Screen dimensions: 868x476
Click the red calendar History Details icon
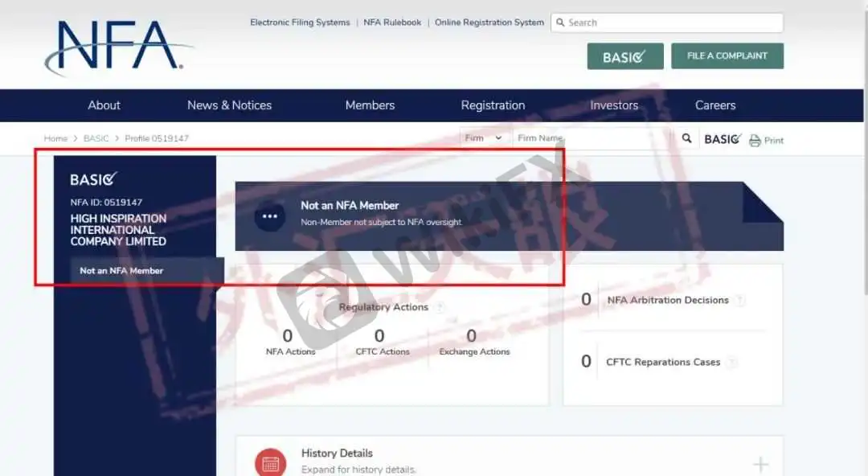click(270, 462)
